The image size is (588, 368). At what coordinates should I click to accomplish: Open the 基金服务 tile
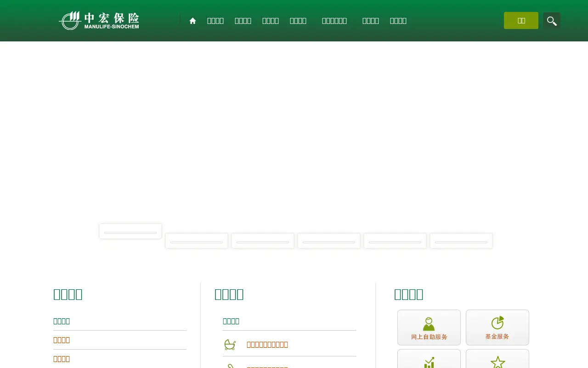click(498, 328)
